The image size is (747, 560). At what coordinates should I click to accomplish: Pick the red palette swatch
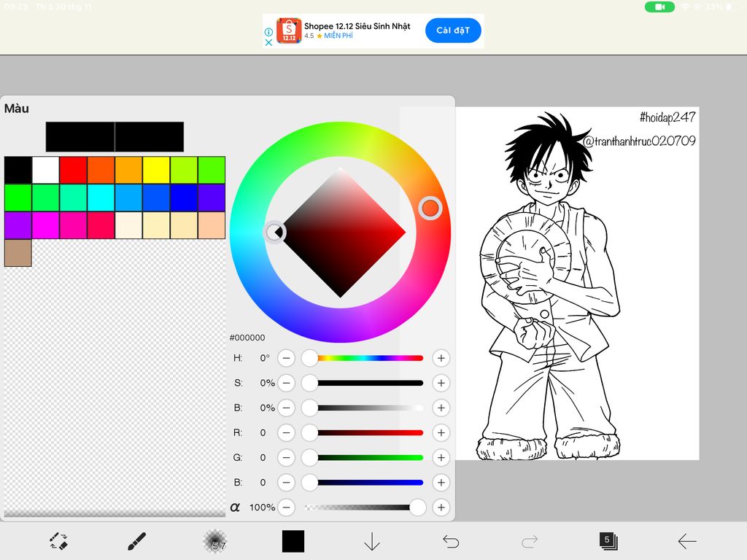(x=74, y=170)
